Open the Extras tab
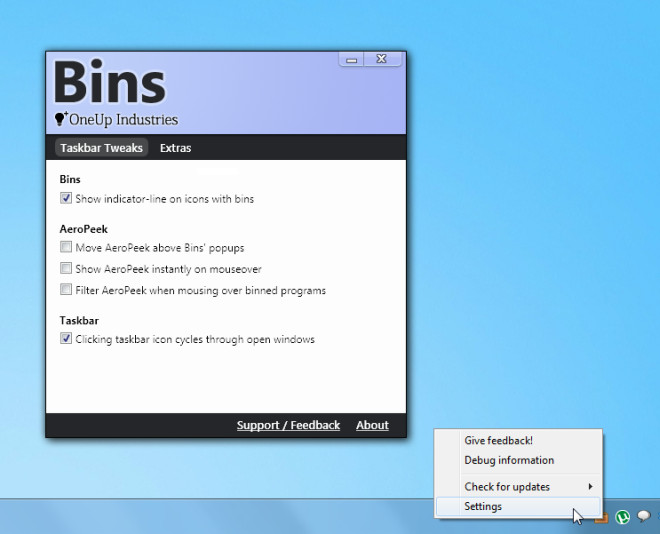Viewport: 660px width, 534px height. pyautogui.click(x=176, y=148)
